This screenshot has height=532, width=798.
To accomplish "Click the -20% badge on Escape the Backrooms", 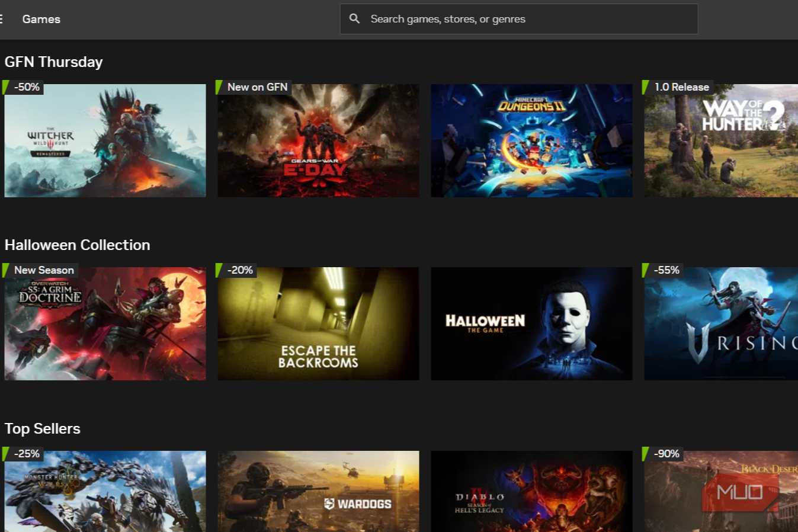I will click(236, 270).
